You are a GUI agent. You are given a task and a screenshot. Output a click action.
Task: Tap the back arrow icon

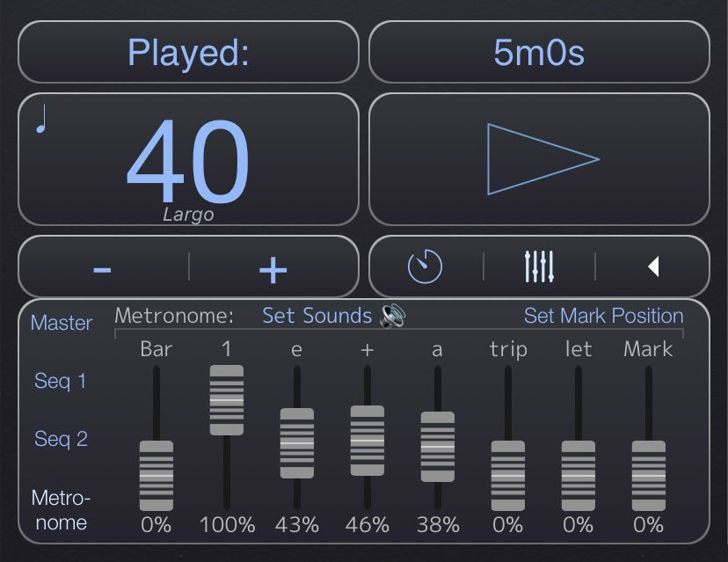pos(654,265)
